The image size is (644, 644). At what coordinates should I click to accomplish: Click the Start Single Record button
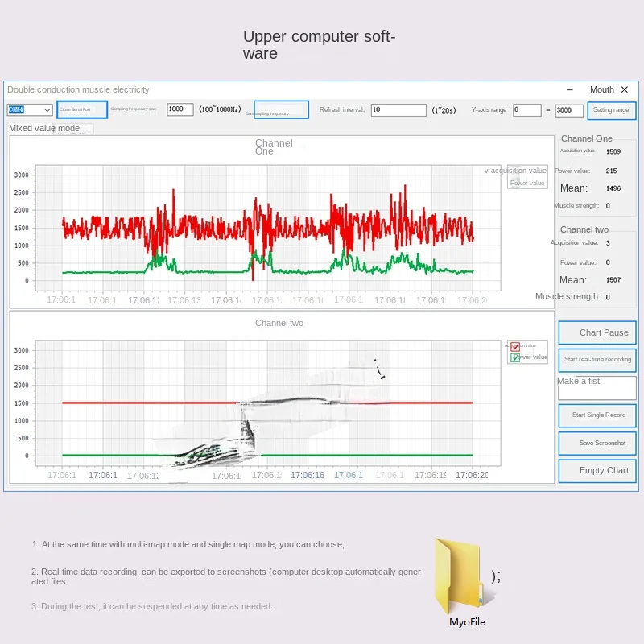click(597, 415)
